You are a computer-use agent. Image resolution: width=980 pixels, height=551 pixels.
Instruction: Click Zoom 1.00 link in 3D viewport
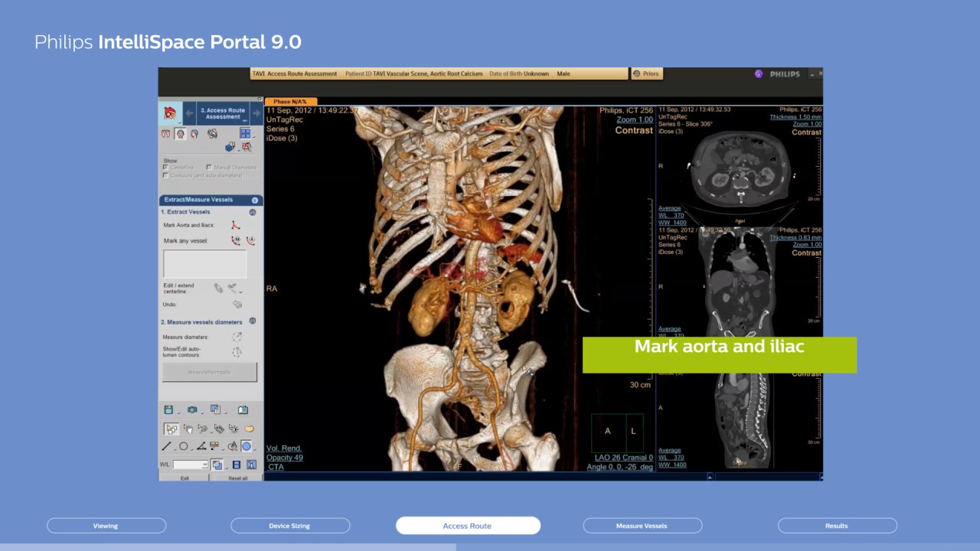635,120
